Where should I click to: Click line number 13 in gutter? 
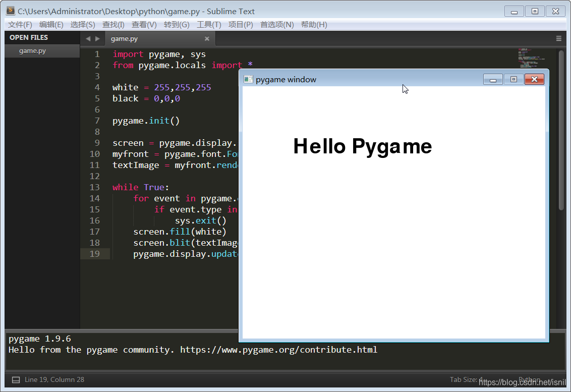(x=95, y=187)
